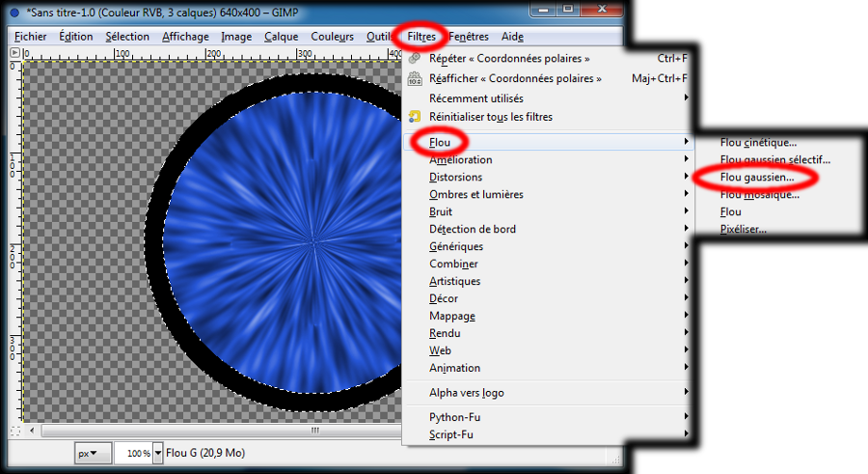This screenshot has height=474, width=868.
Task: Select Pixéliser from the Flou submenu
Action: pyautogui.click(x=743, y=230)
